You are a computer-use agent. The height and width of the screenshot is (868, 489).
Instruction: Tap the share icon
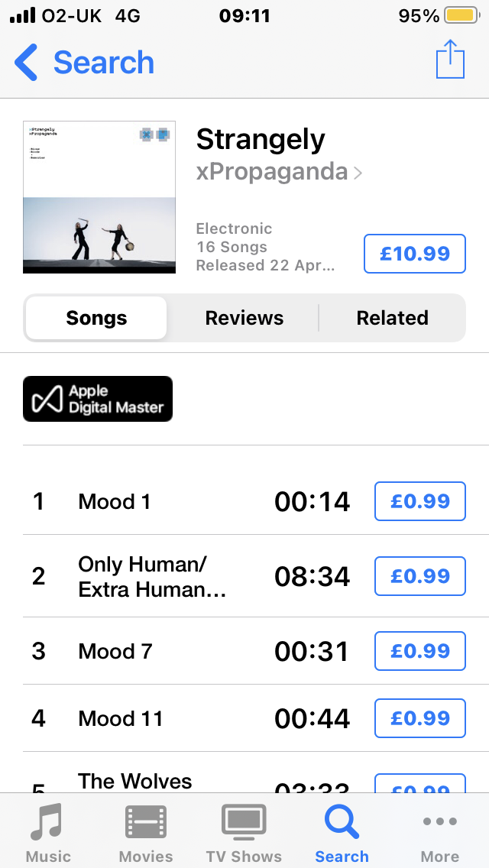click(x=450, y=60)
